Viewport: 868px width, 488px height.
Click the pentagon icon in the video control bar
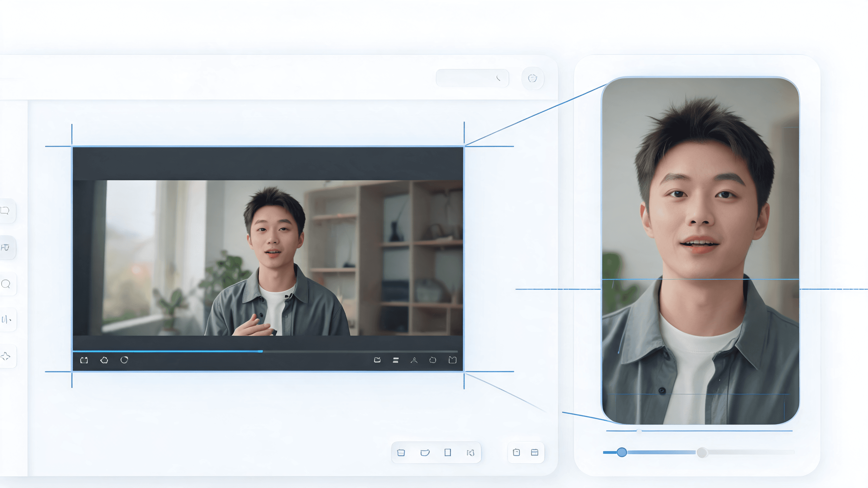point(104,360)
